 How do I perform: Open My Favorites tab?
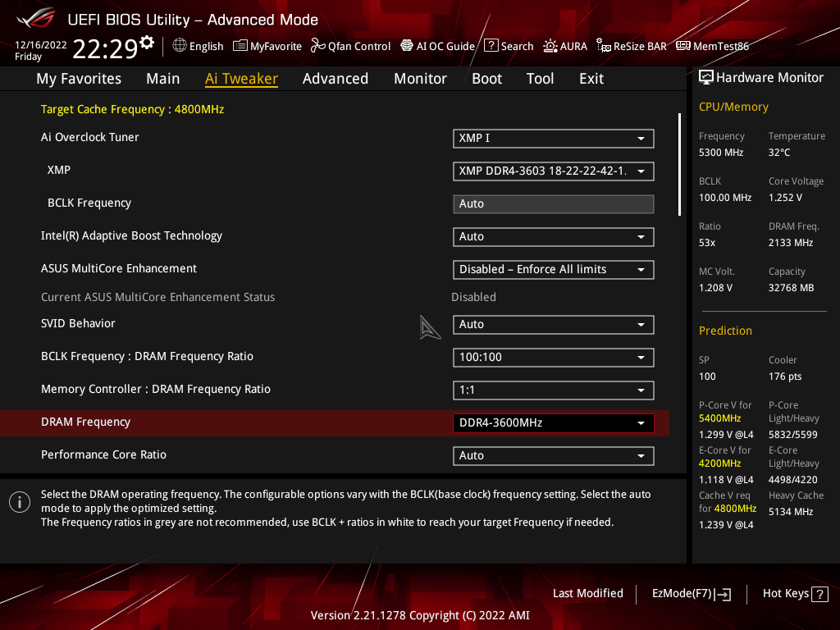click(x=79, y=79)
